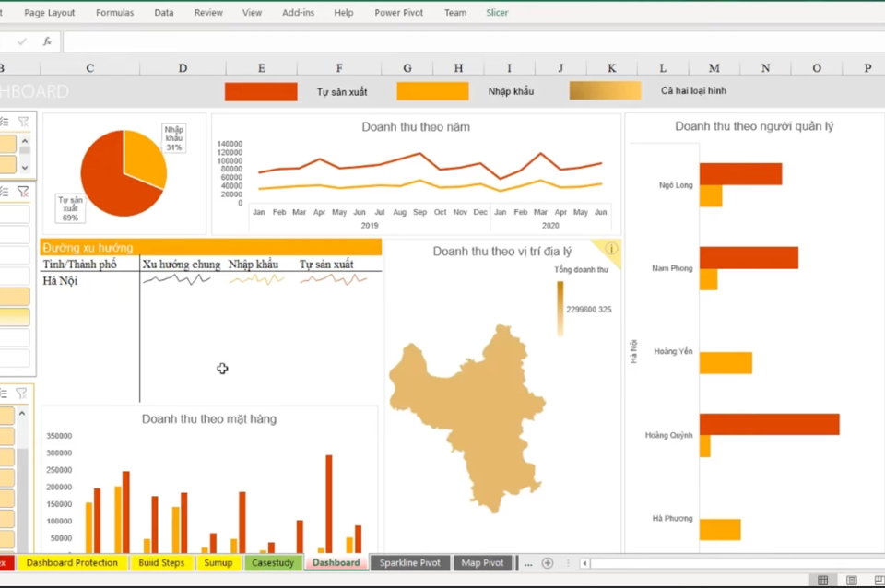
Task: Click the red bar for Nam Phong
Action: tap(749, 258)
